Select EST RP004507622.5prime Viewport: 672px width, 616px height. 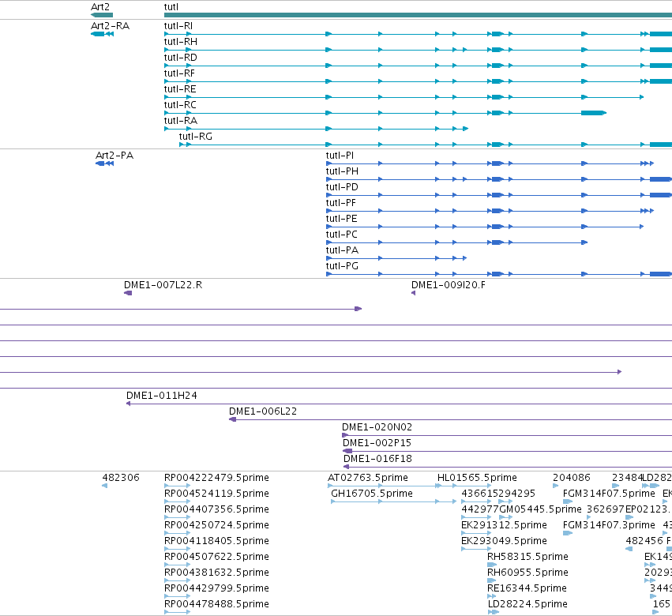[216, 558]
